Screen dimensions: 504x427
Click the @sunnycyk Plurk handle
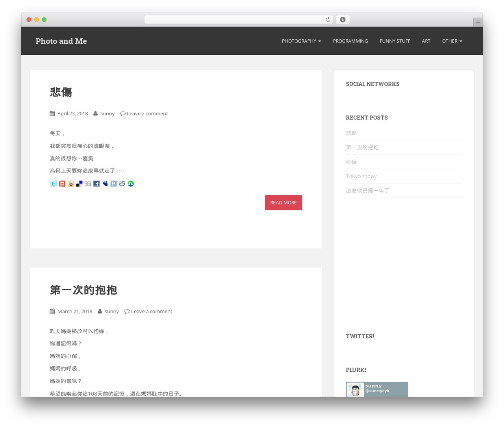[x=377, y=391]
